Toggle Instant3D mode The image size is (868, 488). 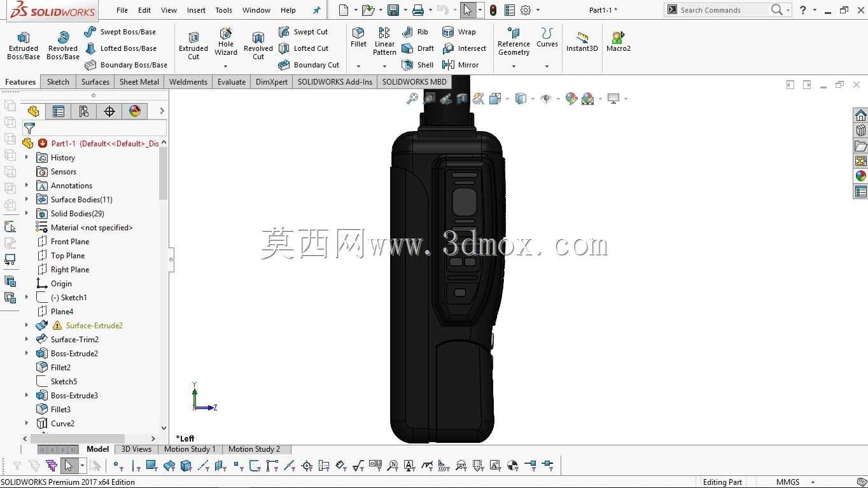[582, 42]
